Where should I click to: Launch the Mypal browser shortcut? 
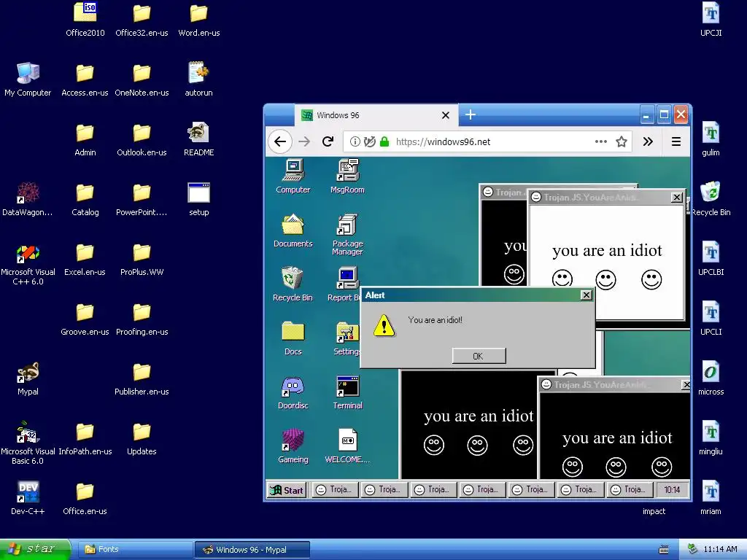[28, 373]
